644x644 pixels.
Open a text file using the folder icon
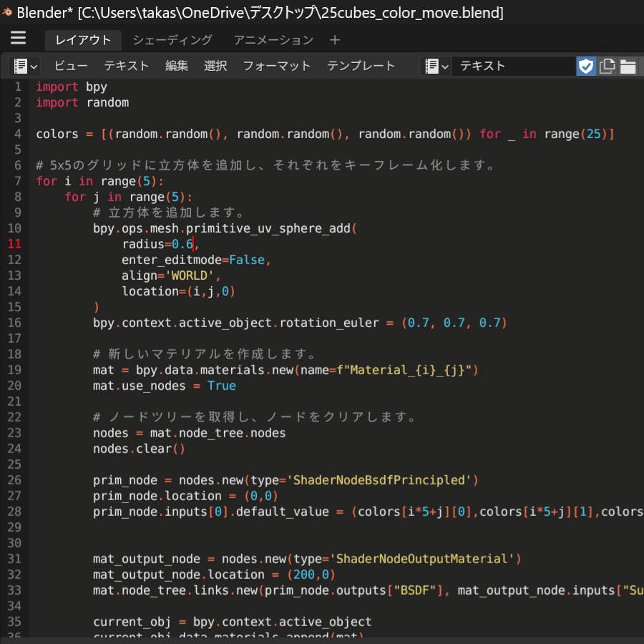(628, 66)
